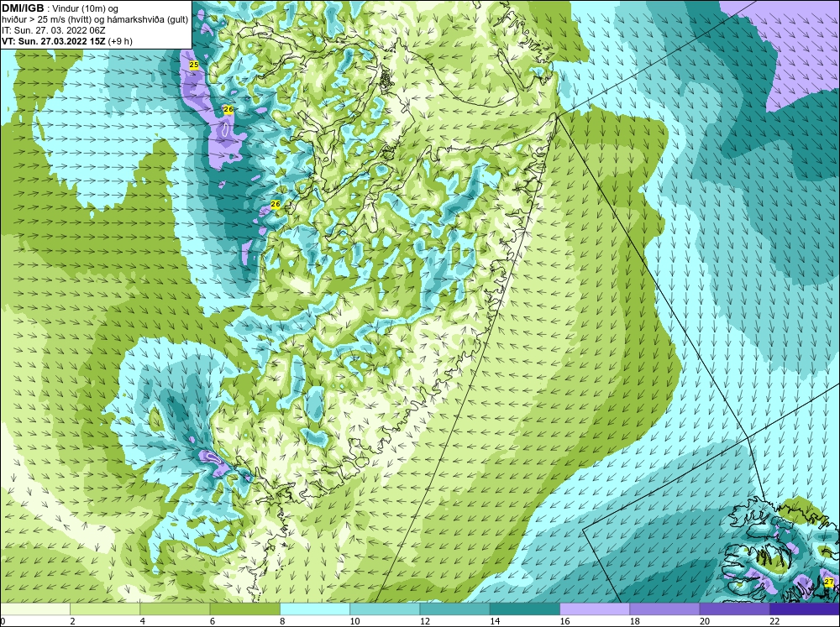Click legend scale value 6
The height and width of the screenshot is (627, 840).
[x=213, y=621]
